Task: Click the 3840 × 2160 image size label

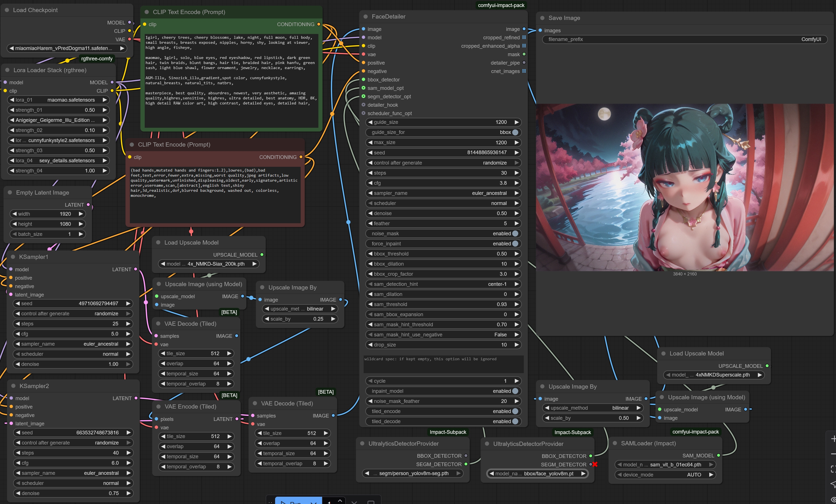Action: click(x=685, y=274)
